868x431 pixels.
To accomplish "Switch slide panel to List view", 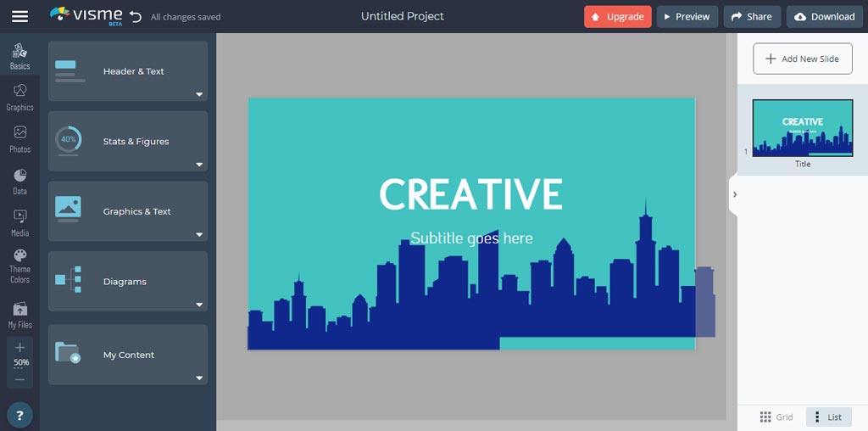I will [827, 417].
